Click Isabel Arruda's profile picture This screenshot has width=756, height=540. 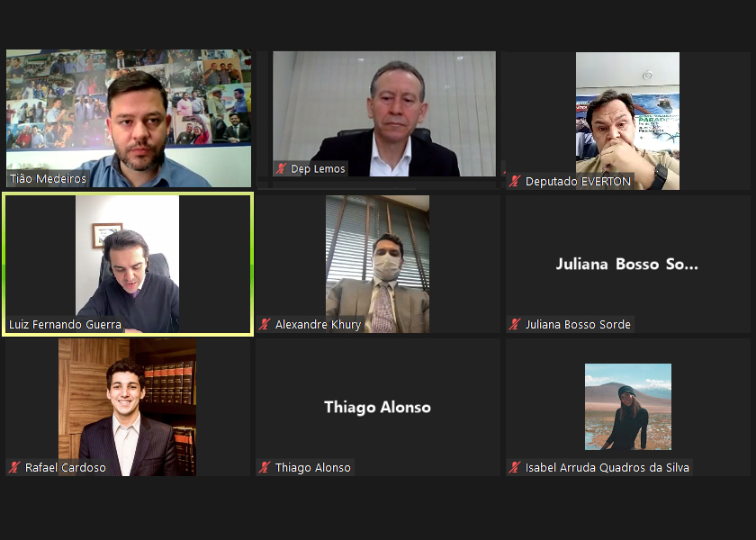628,407
